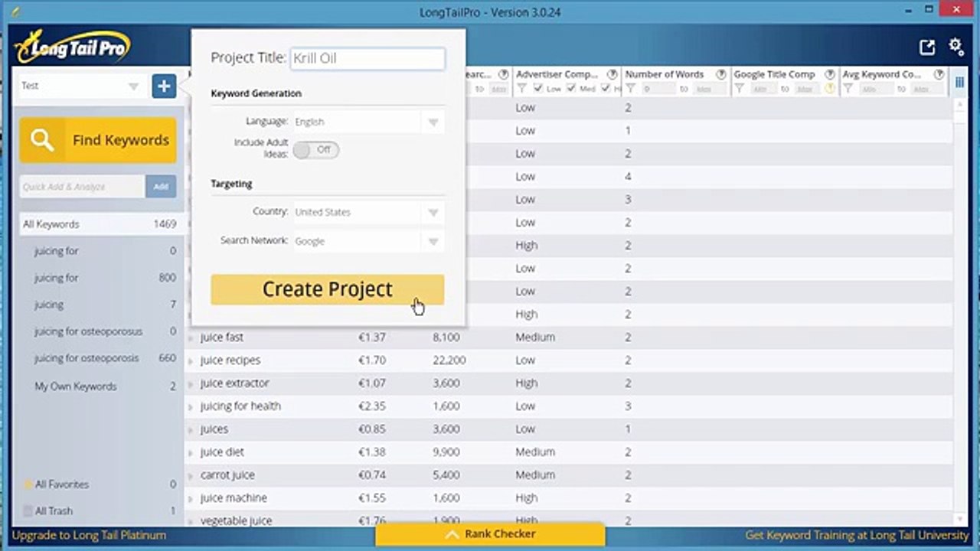The height and width of the screenshot is (551, 980).
Task: Expand the carrot juice keyword row
Action: (x=191, y=475)
